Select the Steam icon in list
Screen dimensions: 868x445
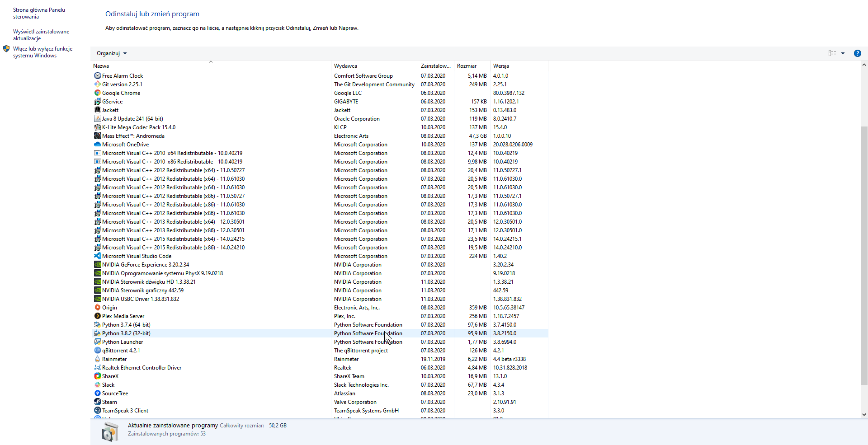[x=97, y=402]
